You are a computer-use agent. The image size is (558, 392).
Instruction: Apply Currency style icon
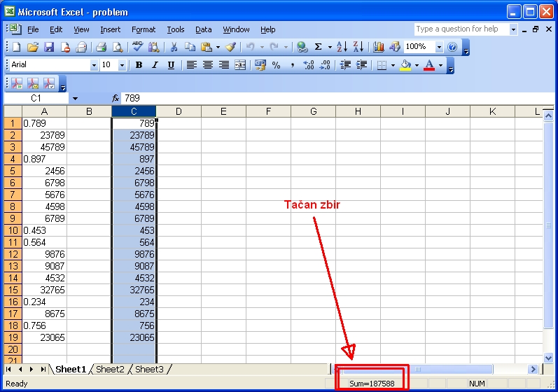pos(260,65)
